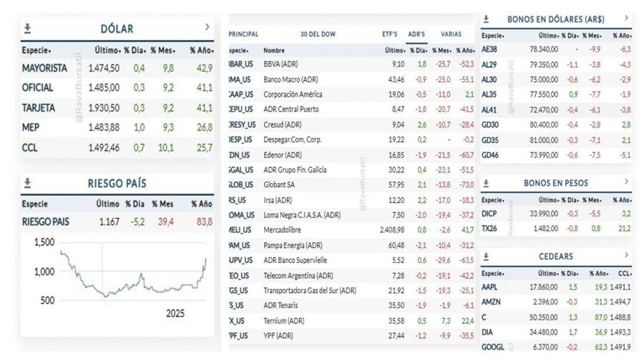This screenshot has height=361, width=644.
Task: Click the download icon in Riesgo País
Action: point(28,184)
